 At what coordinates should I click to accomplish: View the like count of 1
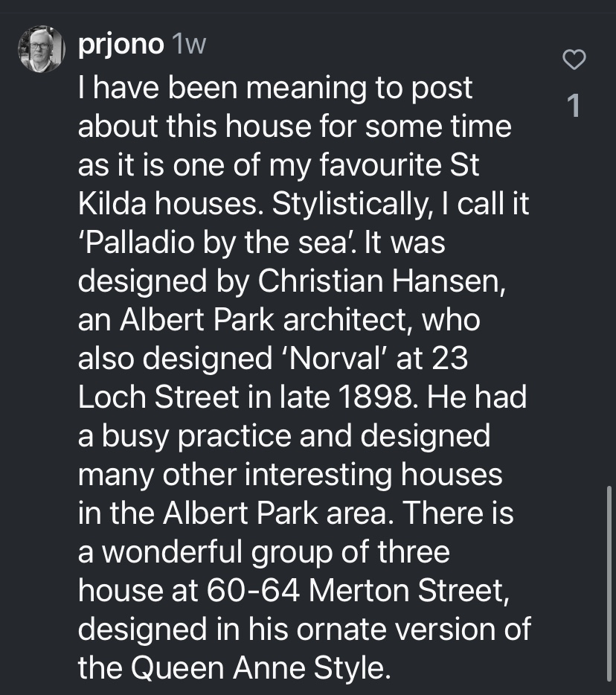pyautogui.click(x=574, y=106)
